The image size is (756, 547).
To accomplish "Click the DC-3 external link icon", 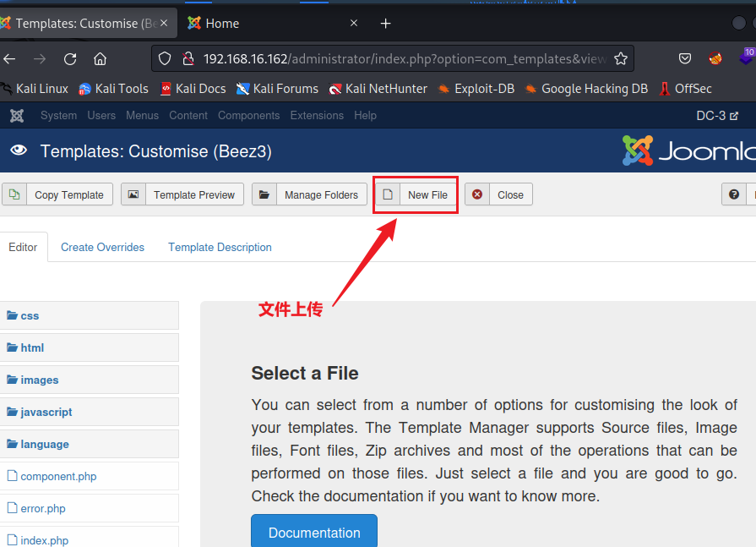I will 734,117.
